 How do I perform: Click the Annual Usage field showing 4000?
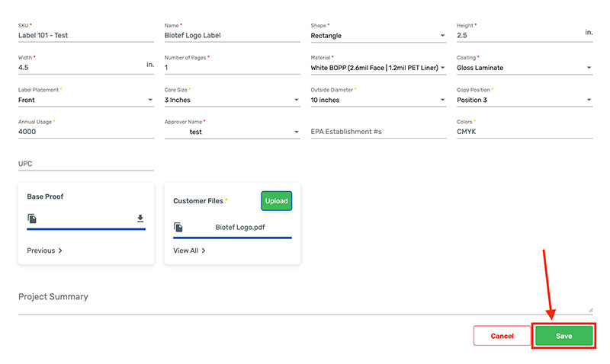pyautogui.click(x=86, y=132)
